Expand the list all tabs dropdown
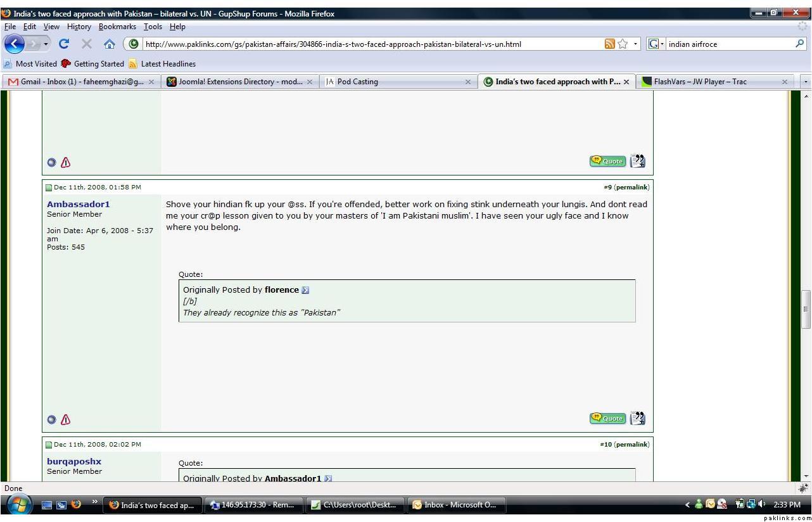This screenshot has width=812, height=522. tap(805, 82)
